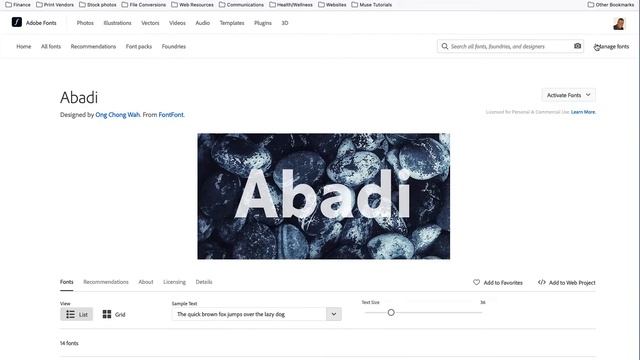Click the Text Size slider handle
The width and height of the screenshot is (640, 360).
coord(391,312)
